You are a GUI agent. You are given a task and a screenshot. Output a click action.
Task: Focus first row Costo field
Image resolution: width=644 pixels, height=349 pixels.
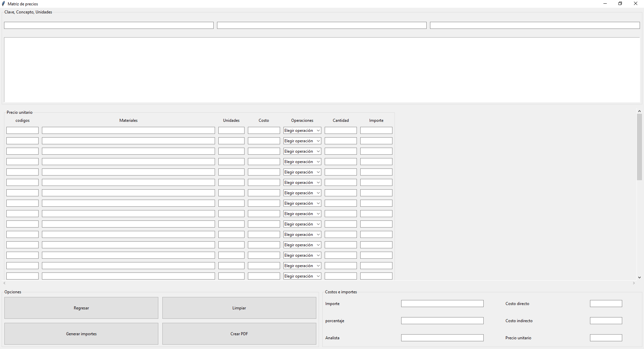pyautogui.click(x=264, y=131)
